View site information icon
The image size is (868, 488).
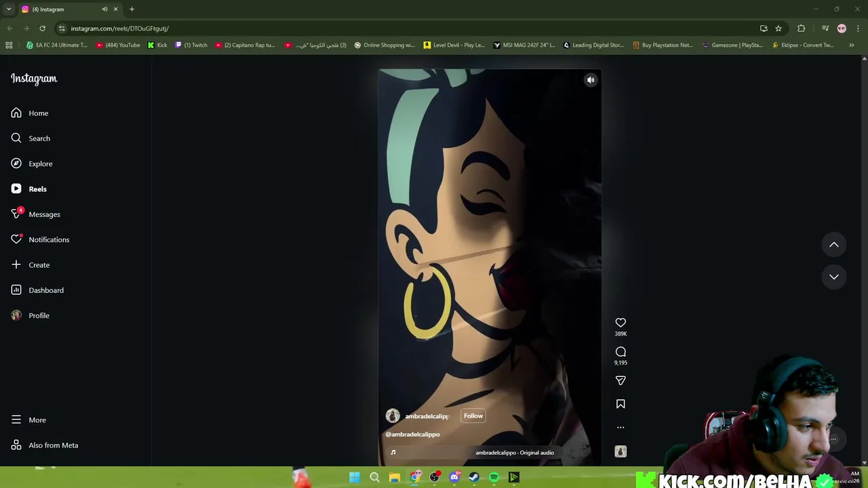(62, 28)
